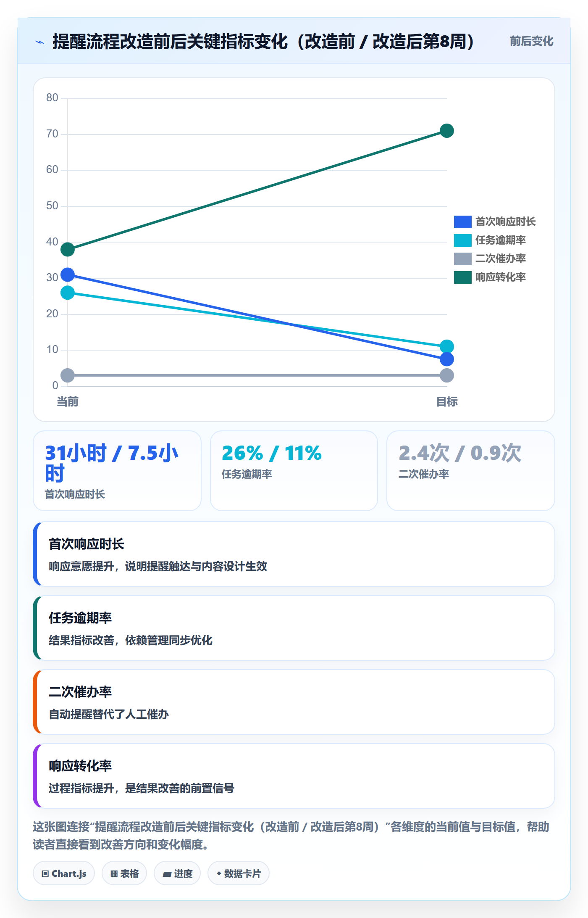The height and width of the screenshot is (918, 588).
Task: Click the Chart.js tag chip
Action: point(64,873)
